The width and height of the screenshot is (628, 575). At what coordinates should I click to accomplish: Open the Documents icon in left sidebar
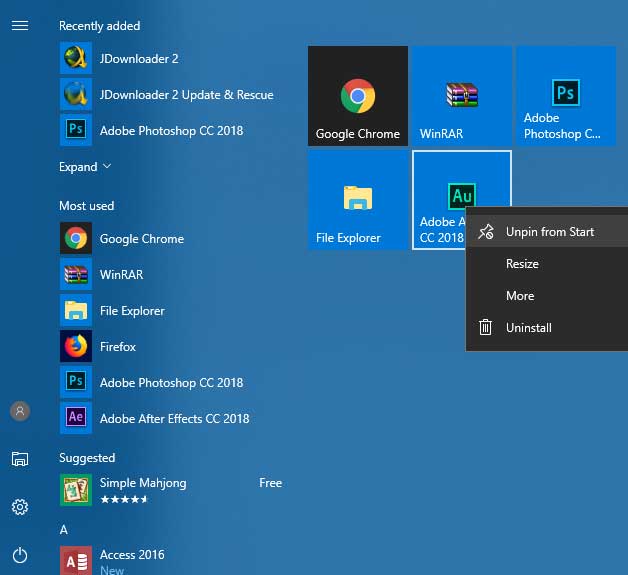20,459
